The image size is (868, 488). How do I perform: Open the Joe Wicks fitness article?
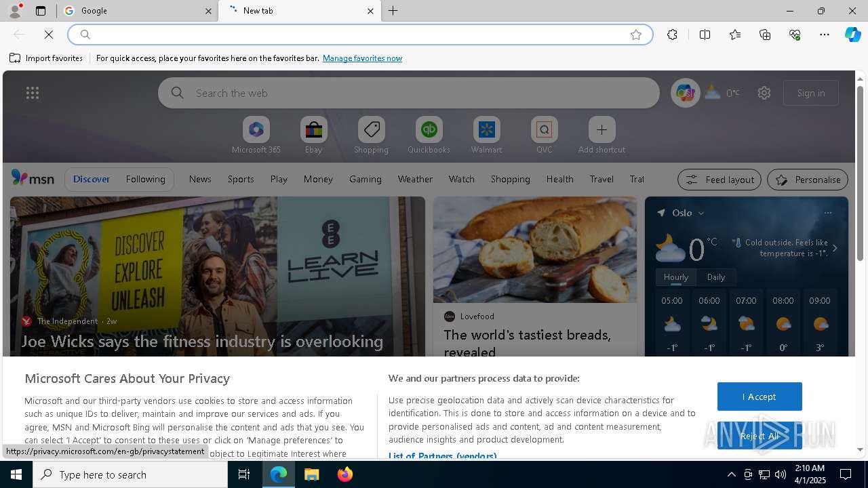(202, 341)
